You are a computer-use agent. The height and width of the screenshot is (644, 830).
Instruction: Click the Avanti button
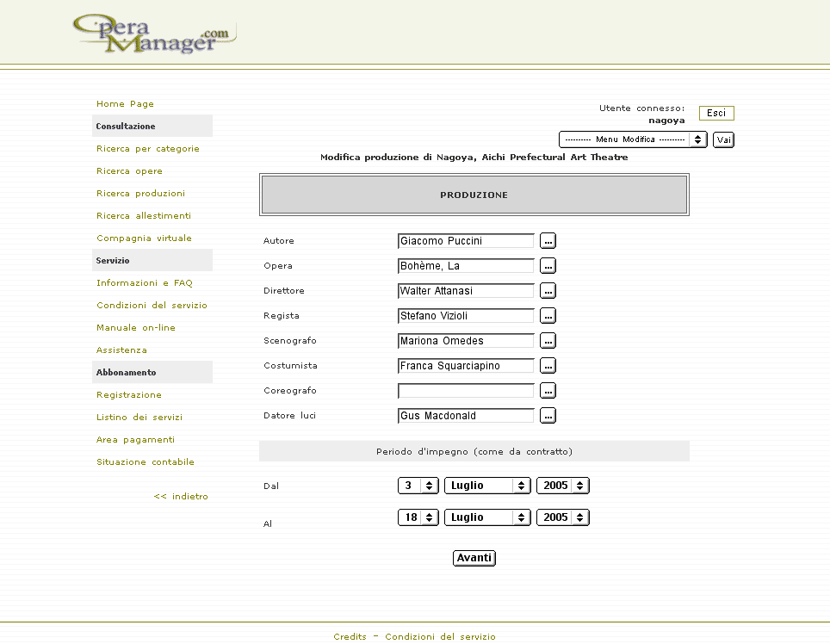pyautogui.click(x=474, y=558)
